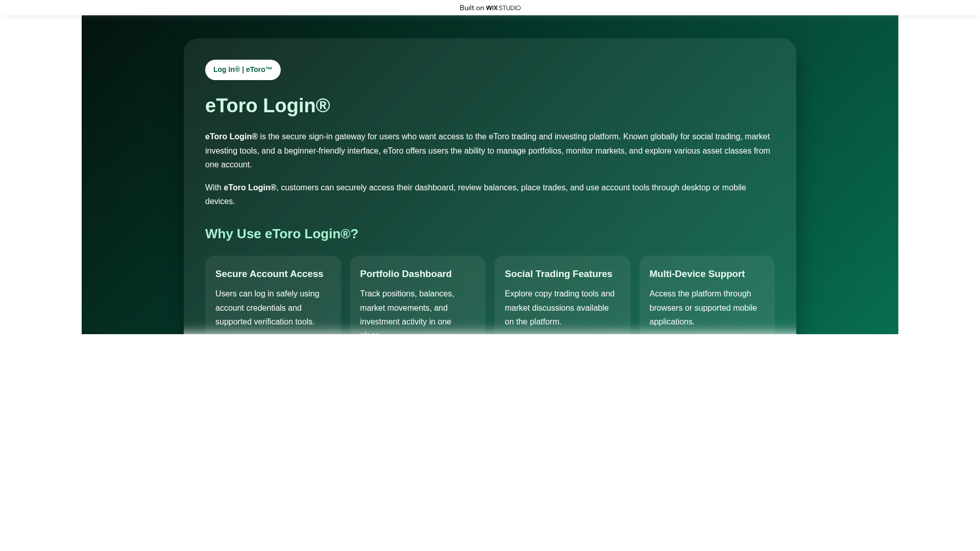
Task: Click text 'Explore copy trading tools and'
Action: coord(560,294)
